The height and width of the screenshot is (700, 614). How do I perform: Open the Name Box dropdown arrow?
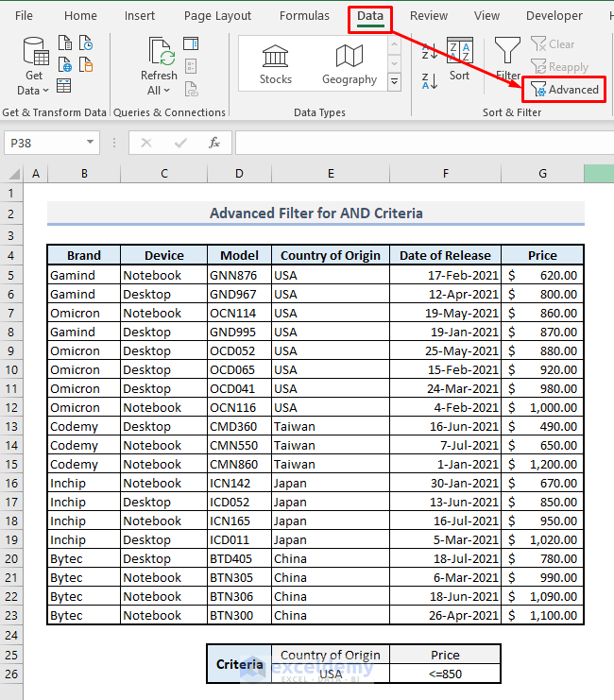(91, 143)
